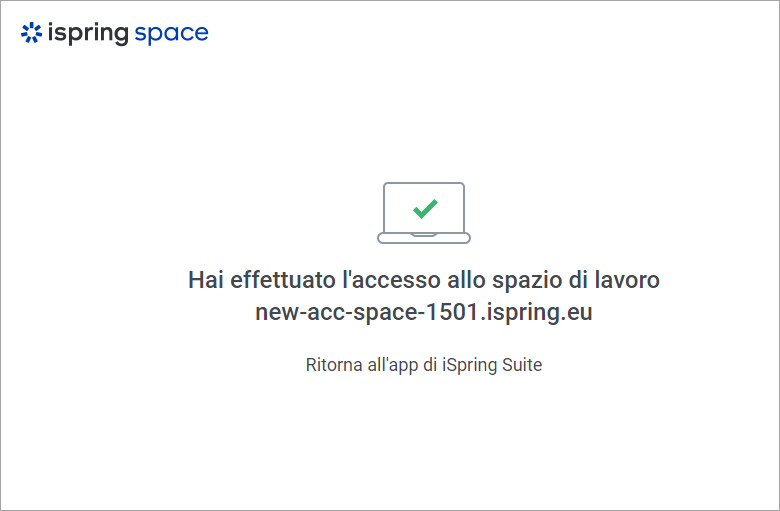Screen dimensions: 780x511
Task: Click "new-acc-space-1501" in the workspace name
Action: 367,312
